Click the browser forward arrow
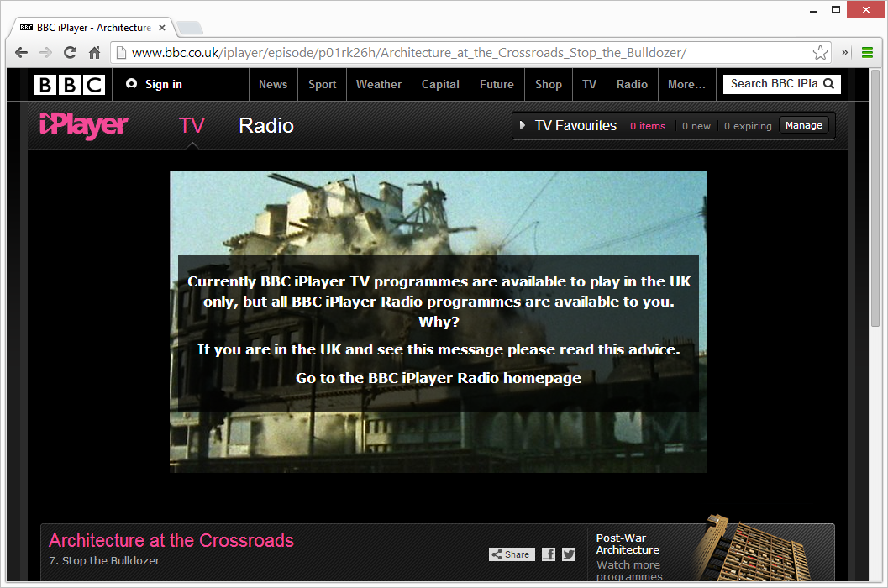 [x=46, y=53]
